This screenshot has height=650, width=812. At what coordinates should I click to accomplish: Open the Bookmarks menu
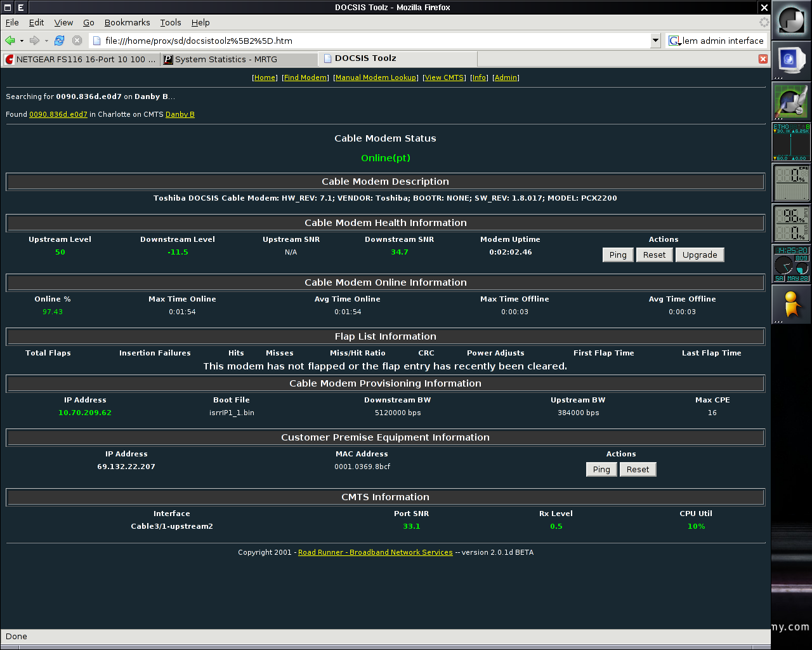(127, 22)
